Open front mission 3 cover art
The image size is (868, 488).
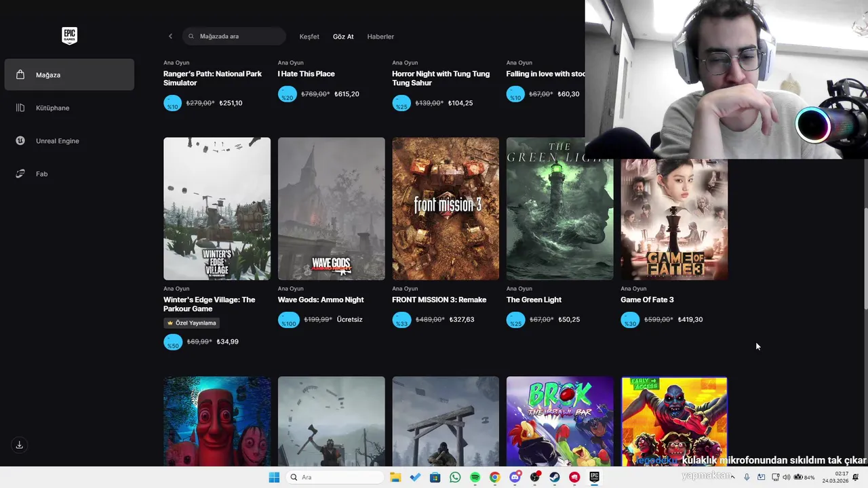click(446, 209)
